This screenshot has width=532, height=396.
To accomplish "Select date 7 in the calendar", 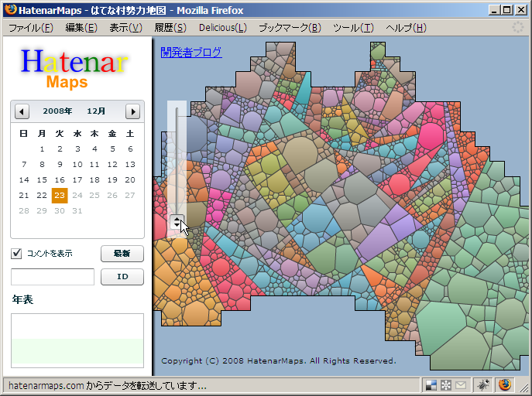I will 24,164.
